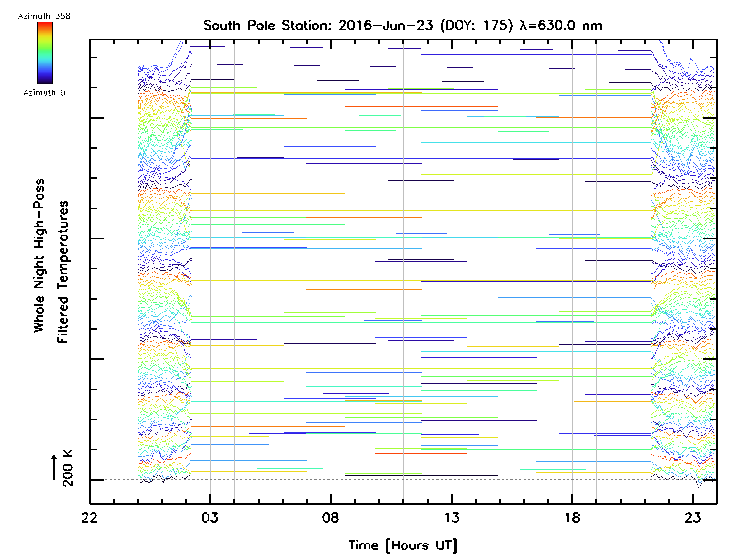Click the '200 K' scale label
This screenshot has width=747, height=560.
click(68, 469)
